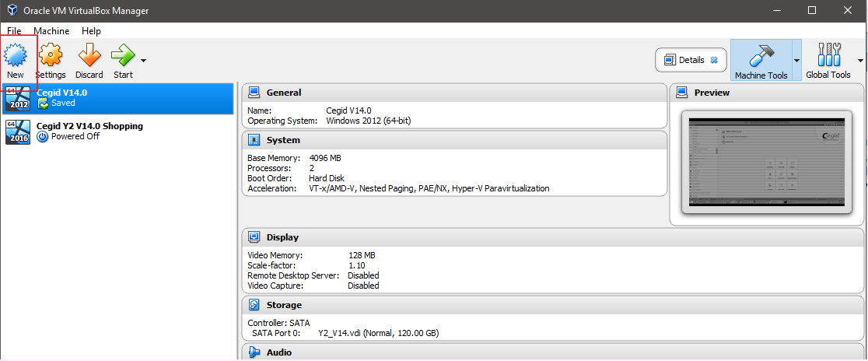Click the System section chip icon
Image resolution: width=868 pixels, height=361 pixels.
coord(254,140)
